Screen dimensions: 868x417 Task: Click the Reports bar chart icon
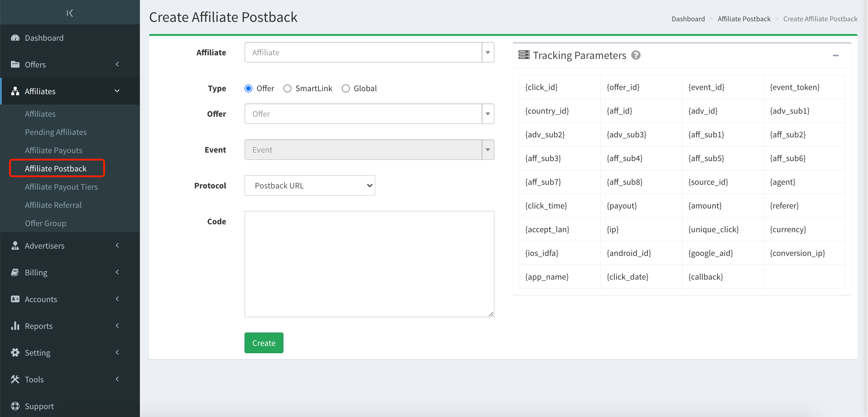tap(15, 326)
